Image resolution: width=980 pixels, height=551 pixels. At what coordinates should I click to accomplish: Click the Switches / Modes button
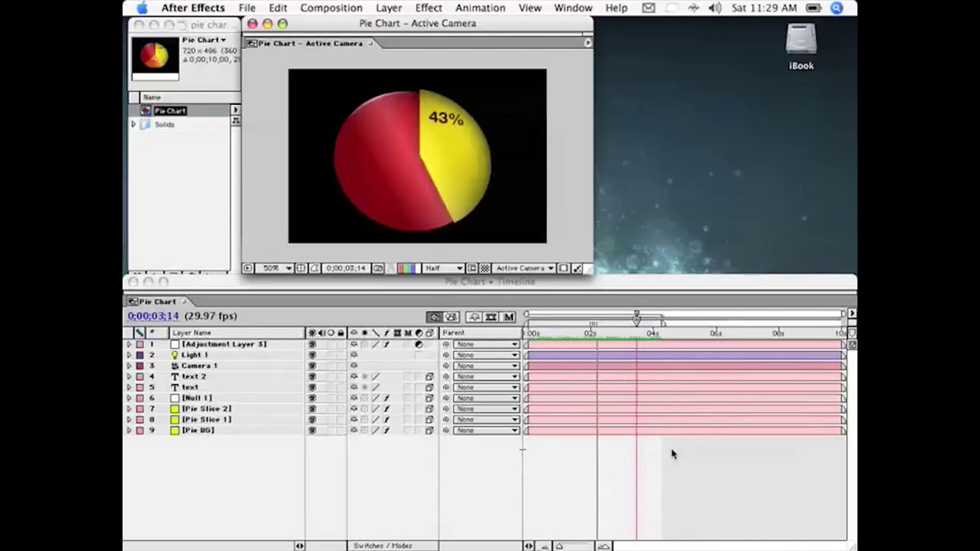(x=383, y=546)
